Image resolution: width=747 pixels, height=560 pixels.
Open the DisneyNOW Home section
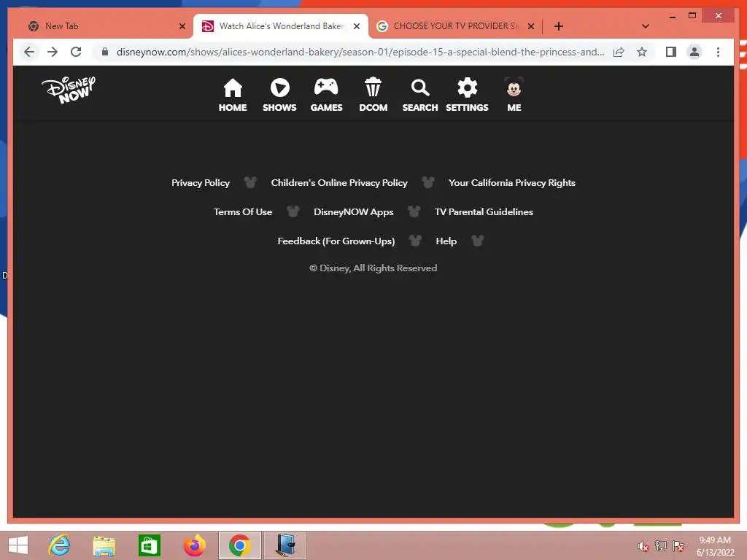pyautogui.click(x=233, y=96)
